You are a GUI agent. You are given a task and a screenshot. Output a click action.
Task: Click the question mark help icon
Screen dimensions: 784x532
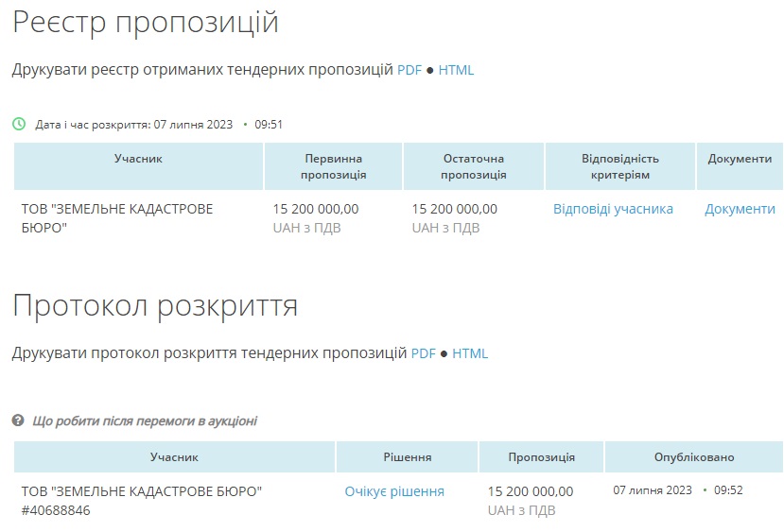pos(18,420)
